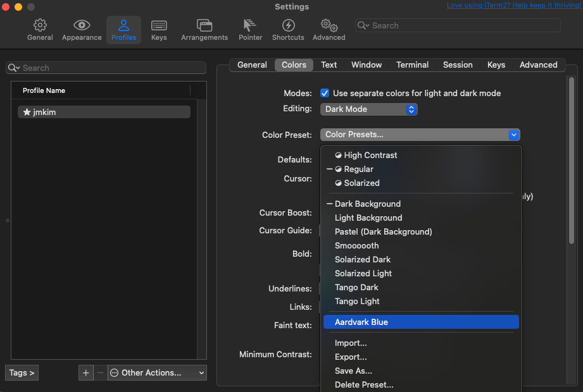The width and height of the screenshot is (583, 392).
Task: Switch to the Keys profile tab
Action: (x=496, y=64)
